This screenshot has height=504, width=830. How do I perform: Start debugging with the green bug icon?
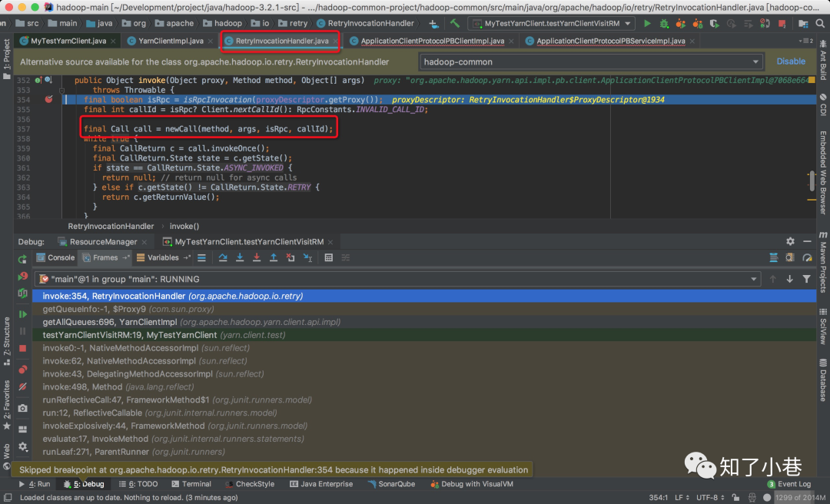[664, 23]
